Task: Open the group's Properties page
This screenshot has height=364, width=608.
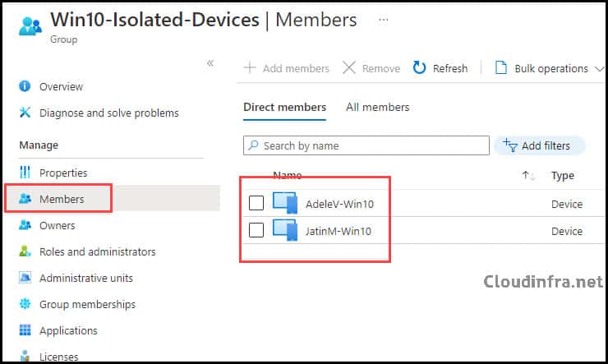Action: click(63, 173)
